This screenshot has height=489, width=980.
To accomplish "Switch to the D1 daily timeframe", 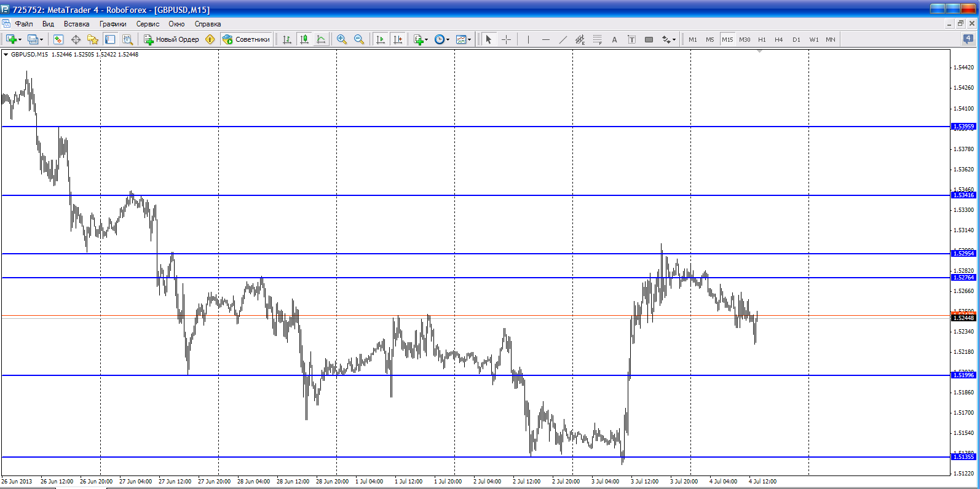I will pyautogui.click(x=796, y=39).
